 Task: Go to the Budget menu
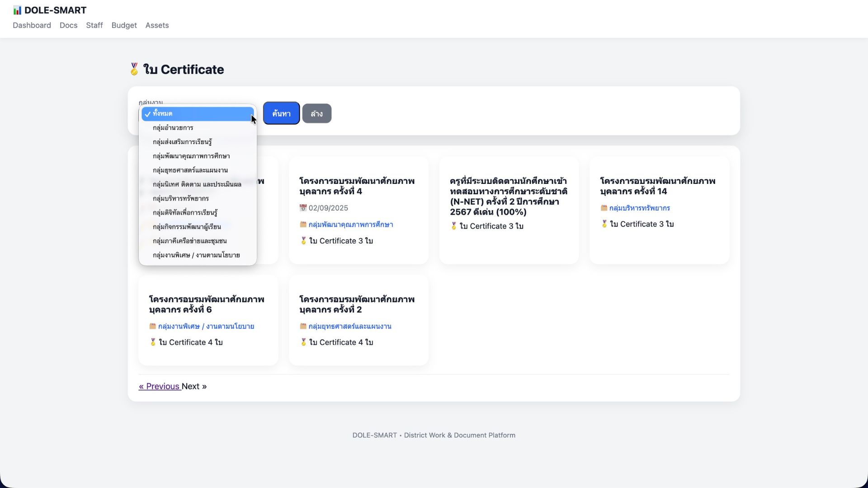coord(124,25)
